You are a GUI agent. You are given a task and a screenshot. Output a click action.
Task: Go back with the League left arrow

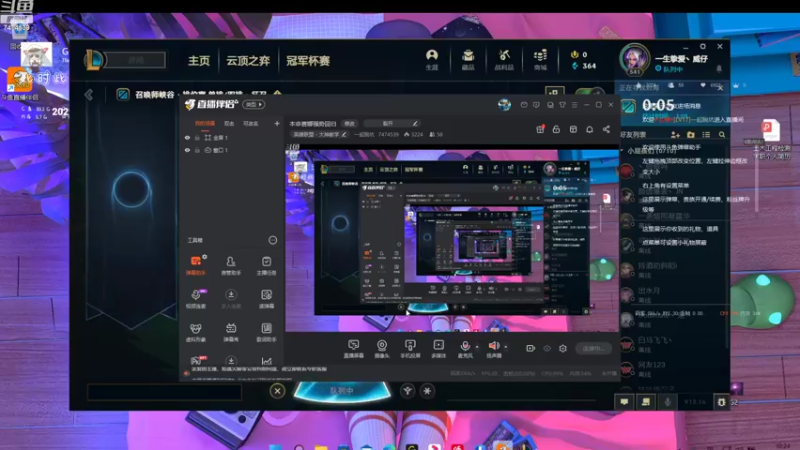click(x=89, y=95)
